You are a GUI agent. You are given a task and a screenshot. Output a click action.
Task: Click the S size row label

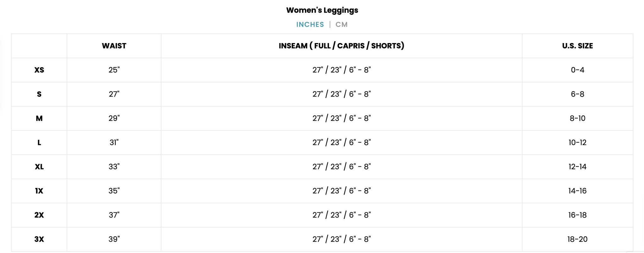[x=39, y=94]
